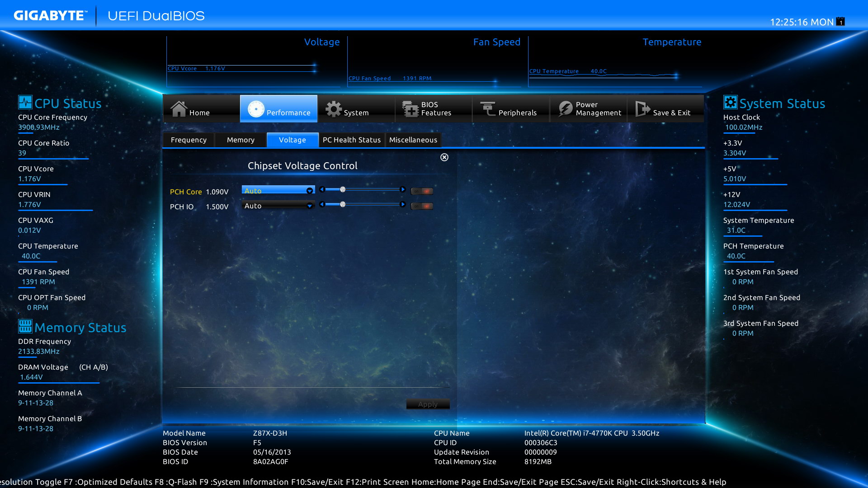Viewport: 868px width, 488px height.
Task: Click the Total Memory Size 8192MB value
Action: pyautogui.click(x=538, y=462)
